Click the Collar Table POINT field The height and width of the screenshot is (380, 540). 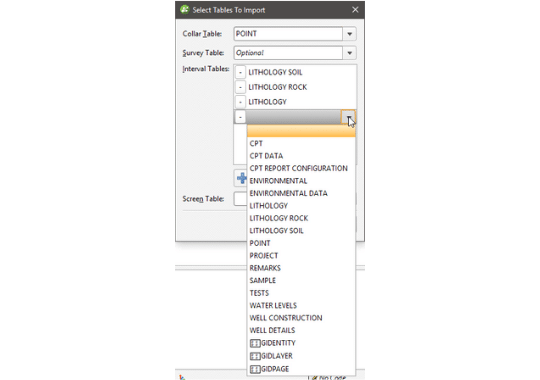point(288,34)
